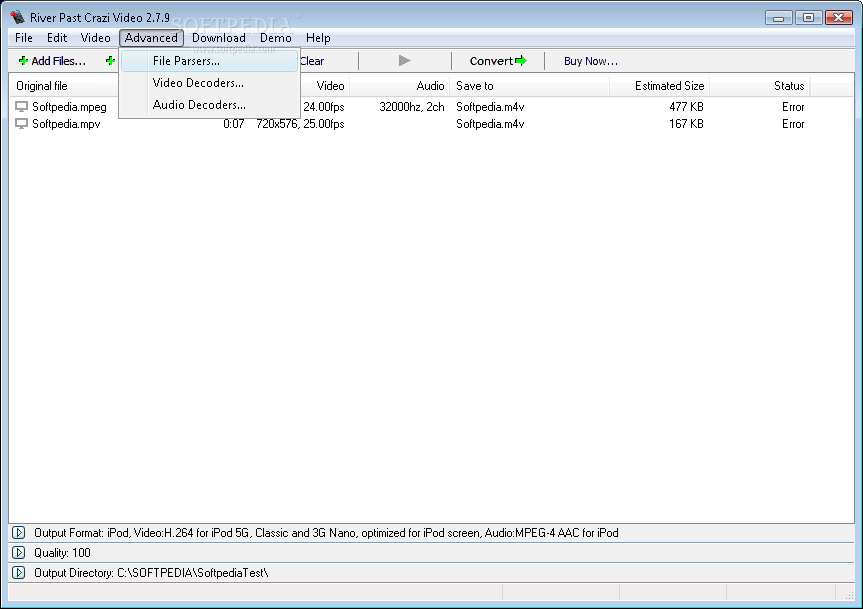Choose Video Decoders... menu entry
863x609 pixels.
[210, 83]
